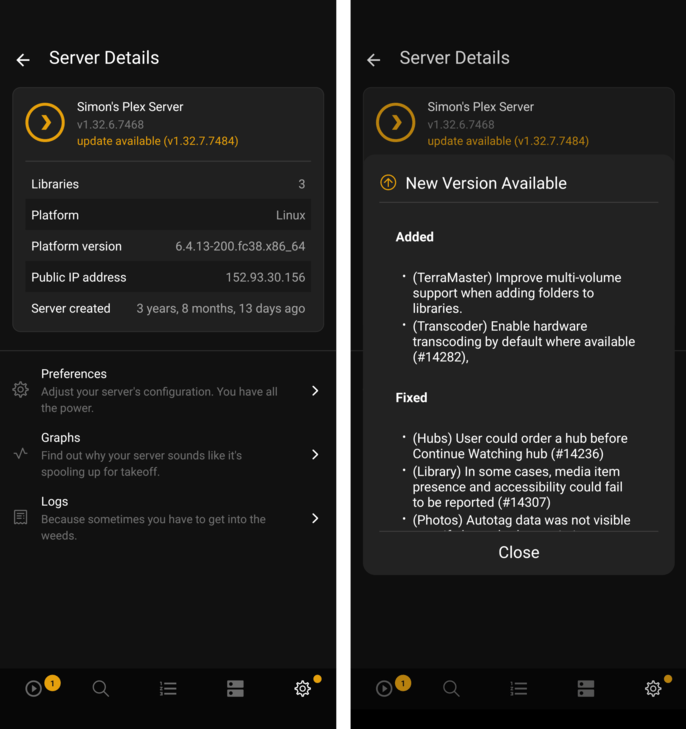Open Logs section
The width and height of the screenshot is (686, 729).
pyautogui.click(x=168, y=518)
